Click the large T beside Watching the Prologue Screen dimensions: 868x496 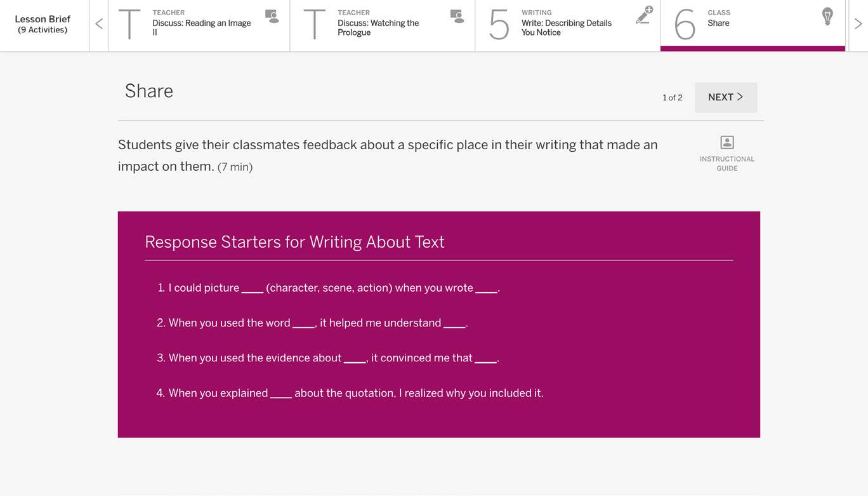coord(315,25)
